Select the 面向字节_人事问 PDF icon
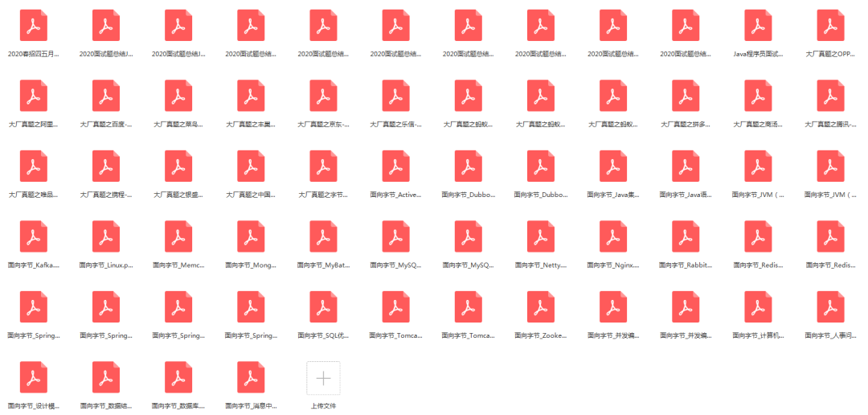Screen dimensions: 868x415 click(x=831, y=307)
